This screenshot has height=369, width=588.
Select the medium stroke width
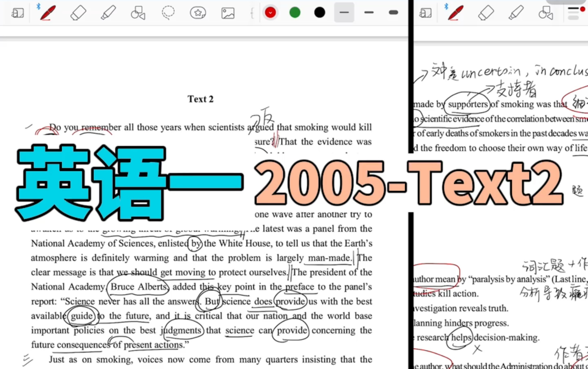coord(369,12)
